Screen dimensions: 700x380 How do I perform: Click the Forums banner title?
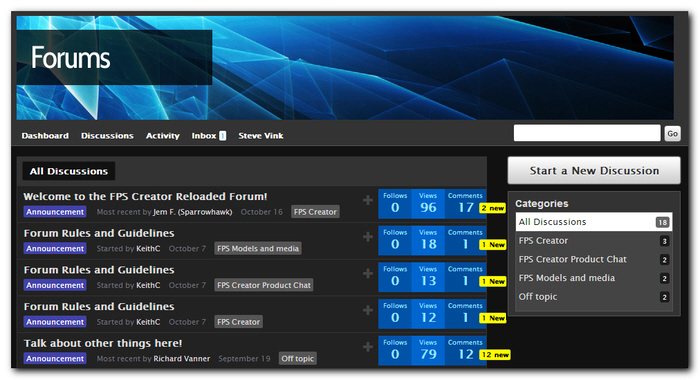point(71,58)
